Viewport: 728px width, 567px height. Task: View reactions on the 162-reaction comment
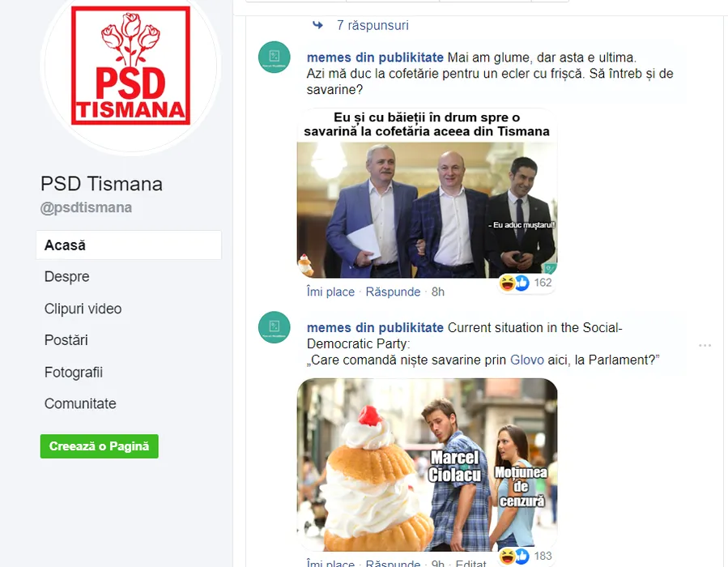[x=526, y=283]
